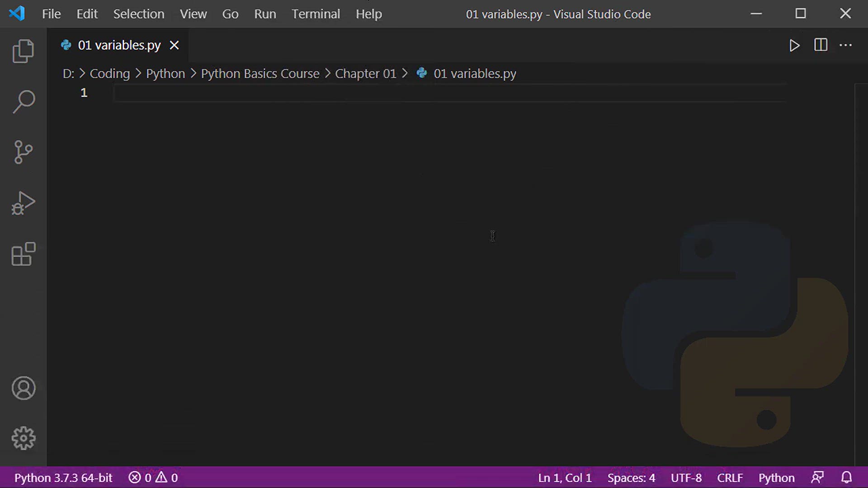The width and height of the screenshot is (868, 488).
Task: Minimize the Visual Studio Code window
Action: [756, 14]
